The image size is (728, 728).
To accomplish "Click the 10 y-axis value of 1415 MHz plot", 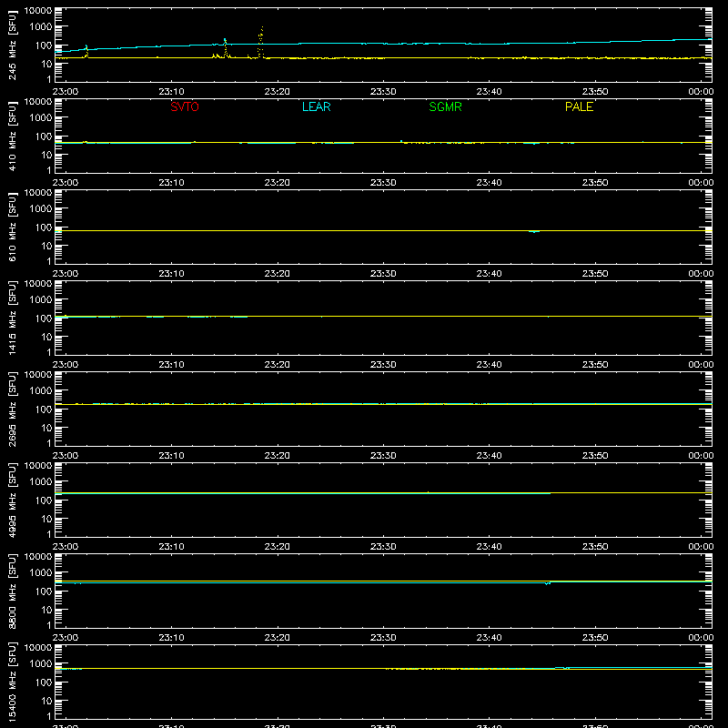I will tap(46, 337).
